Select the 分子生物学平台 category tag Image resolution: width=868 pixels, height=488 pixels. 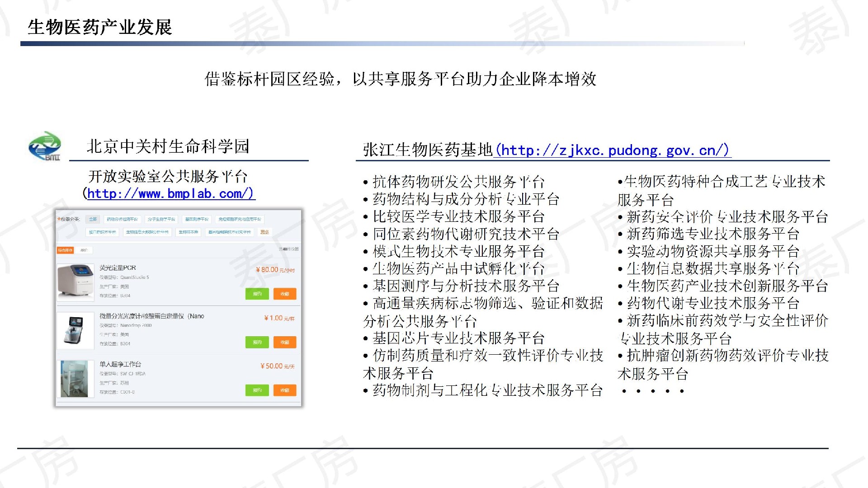[x=161, y=219]
